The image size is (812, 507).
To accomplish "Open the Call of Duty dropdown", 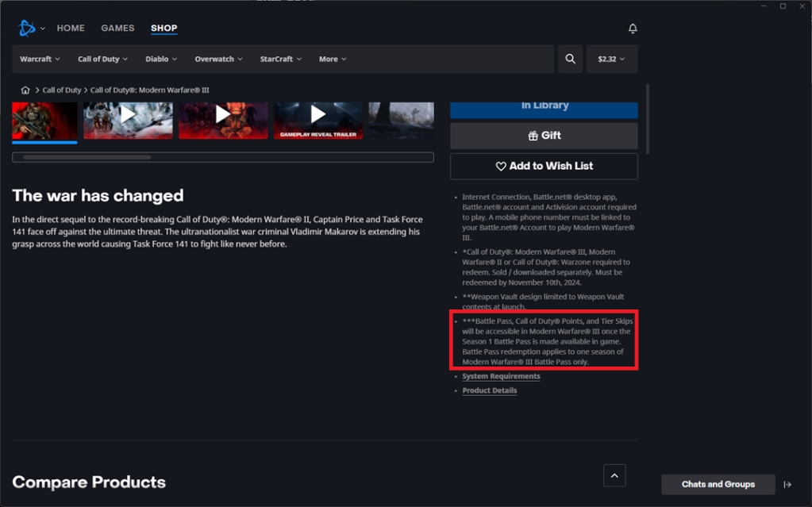I will point(102,60).
